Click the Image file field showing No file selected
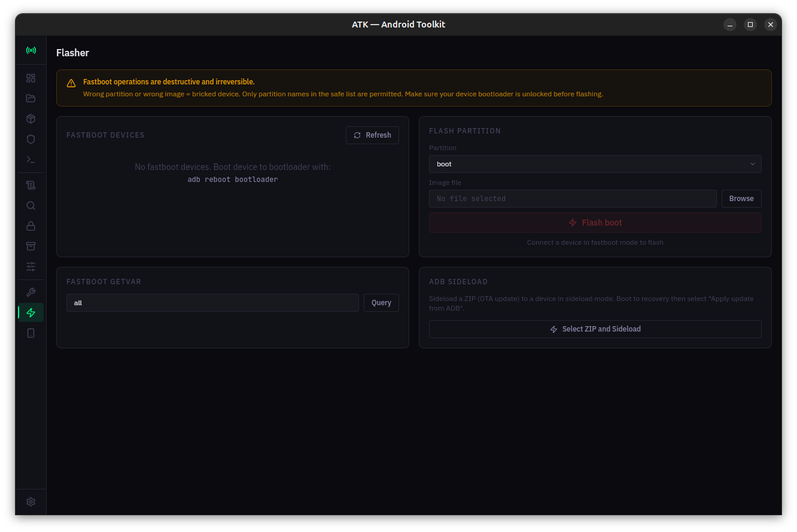The image size is (797, 532). click(x=573, y=199)
